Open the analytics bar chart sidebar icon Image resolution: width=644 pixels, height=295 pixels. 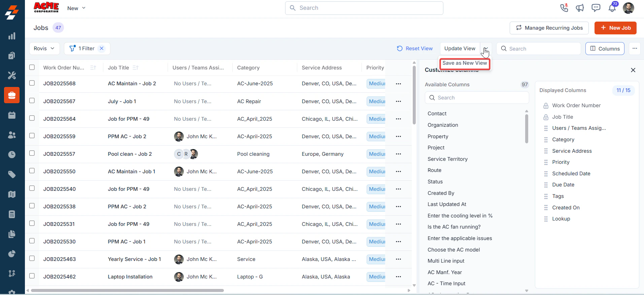(x=12, y=36)
